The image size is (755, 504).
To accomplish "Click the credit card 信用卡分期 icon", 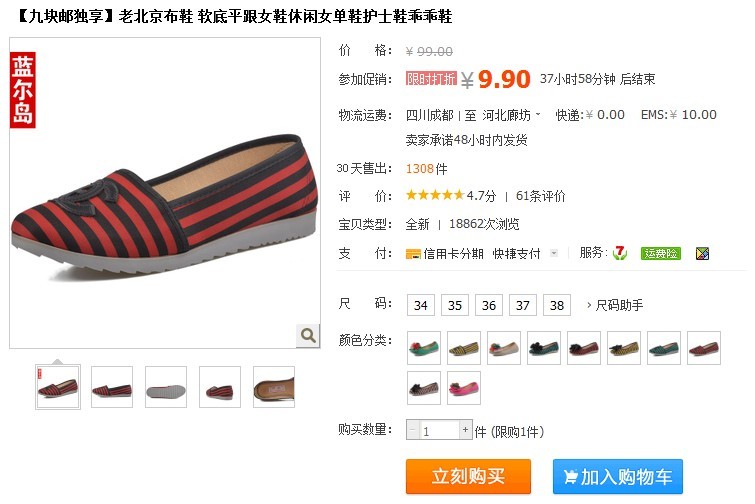I will coord(413,254).
